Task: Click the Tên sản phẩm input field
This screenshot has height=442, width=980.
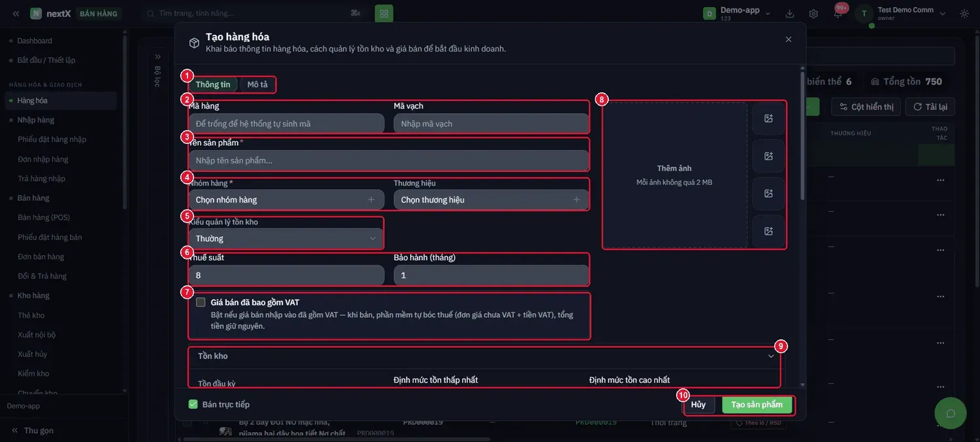Action: coord(389,160)
